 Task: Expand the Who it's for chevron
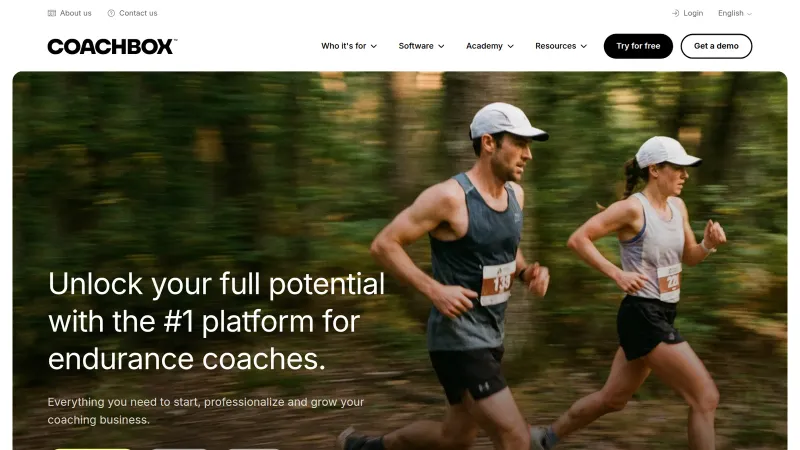point(374,46)
